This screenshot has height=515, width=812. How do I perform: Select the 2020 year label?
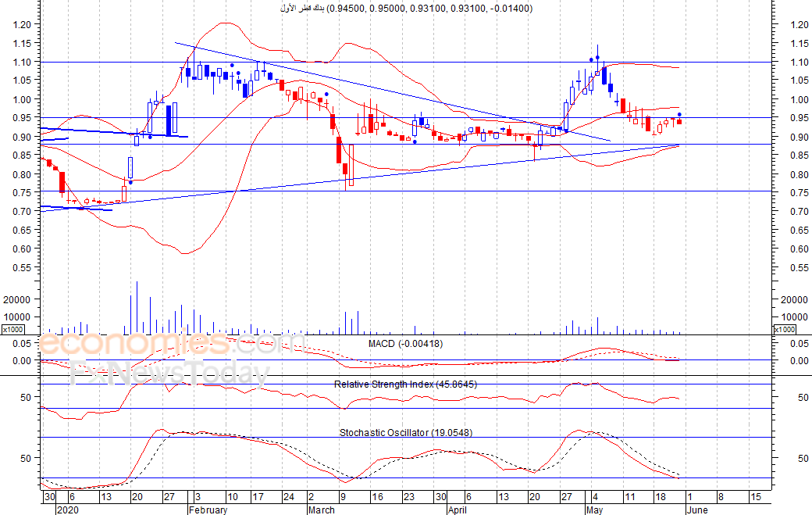pos(68,510)
